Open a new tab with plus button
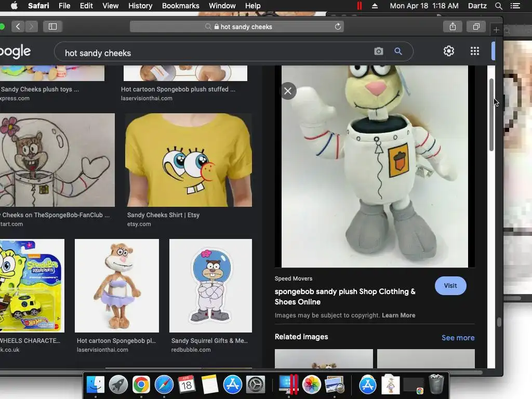Viewport: 532px width, 399px height. click(496, 30)
